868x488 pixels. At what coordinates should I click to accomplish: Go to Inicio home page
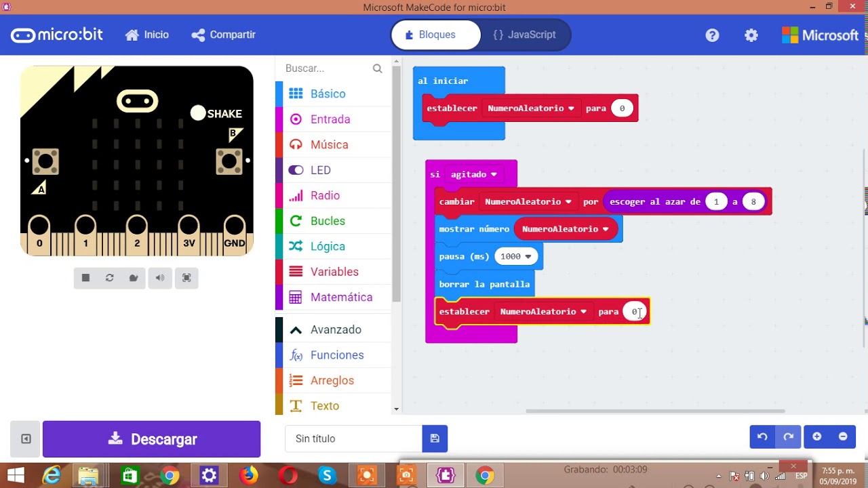(x=147, y=35)
